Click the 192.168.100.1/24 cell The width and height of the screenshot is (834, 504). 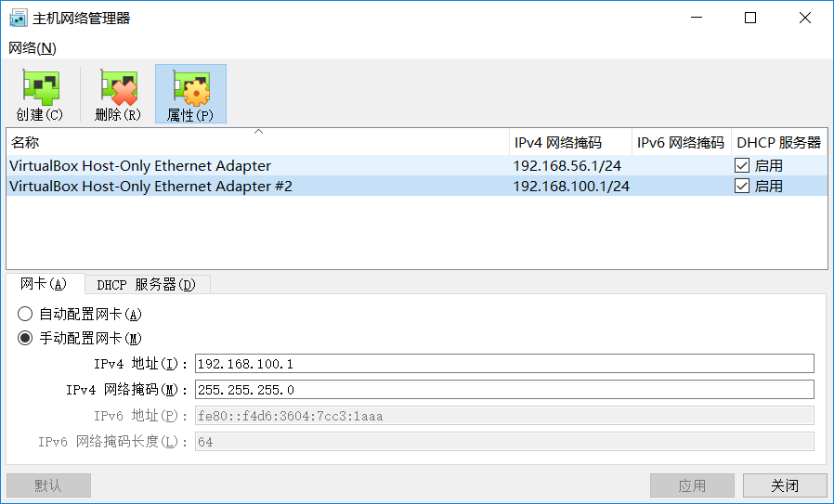(x=571, y=186)
